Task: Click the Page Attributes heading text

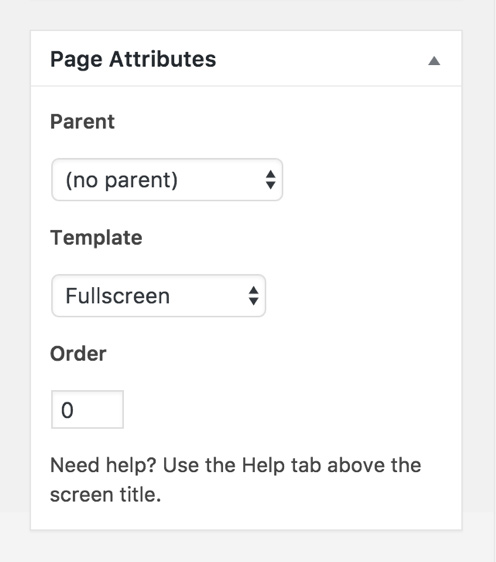Action: coord(133,59)
